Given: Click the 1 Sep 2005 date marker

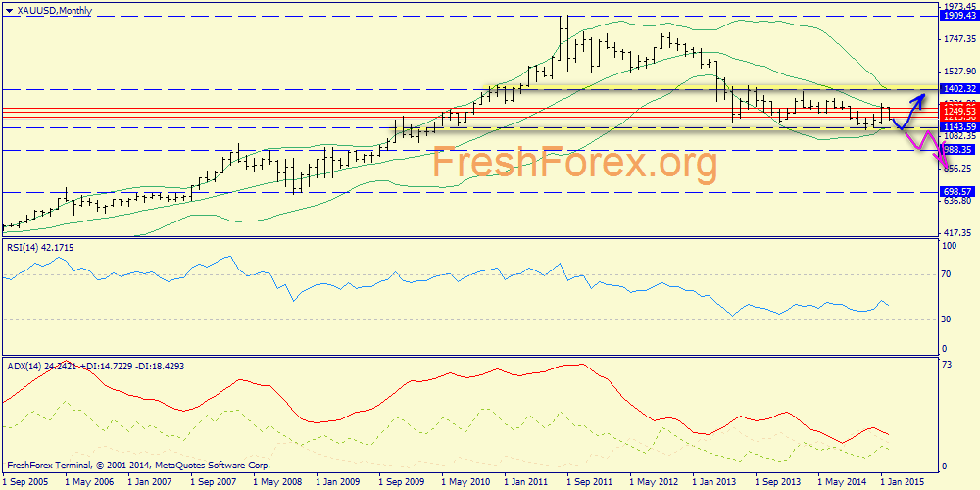Looking at the screenshot, I should point(25,481).
